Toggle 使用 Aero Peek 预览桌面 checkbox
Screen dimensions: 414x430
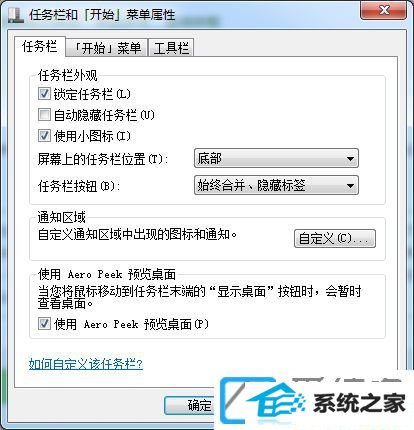pyautogui.click(x=44, y=323)
